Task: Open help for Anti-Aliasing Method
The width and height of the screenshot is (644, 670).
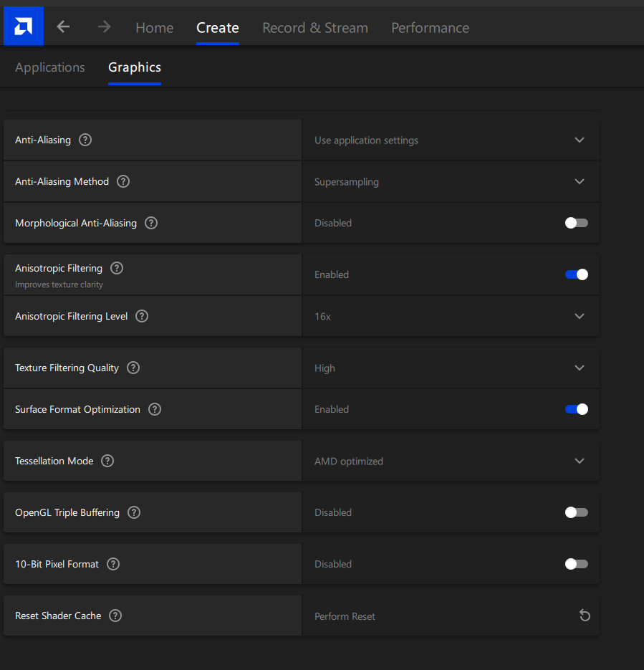Action: click(123, 181)
